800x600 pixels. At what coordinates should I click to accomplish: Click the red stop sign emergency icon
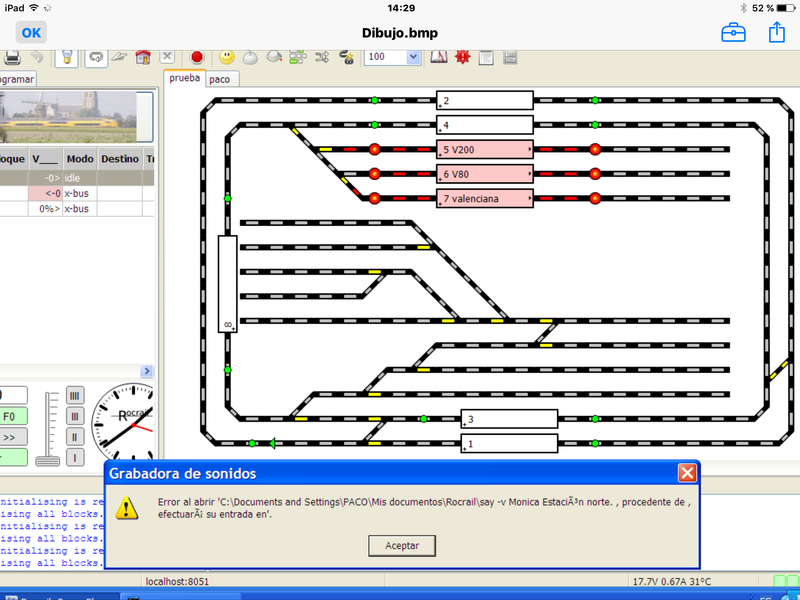[197, 57]
